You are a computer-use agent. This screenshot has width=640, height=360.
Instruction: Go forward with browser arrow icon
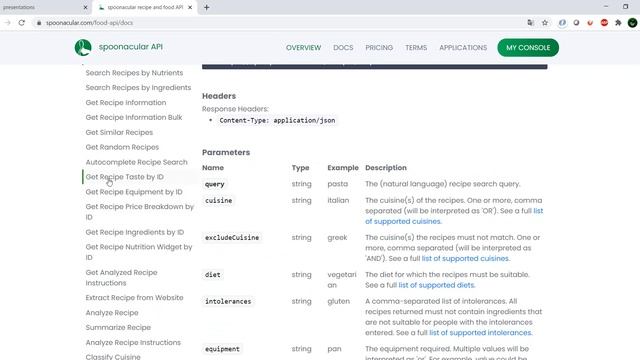pyautogui.click(x=7, y=23)
